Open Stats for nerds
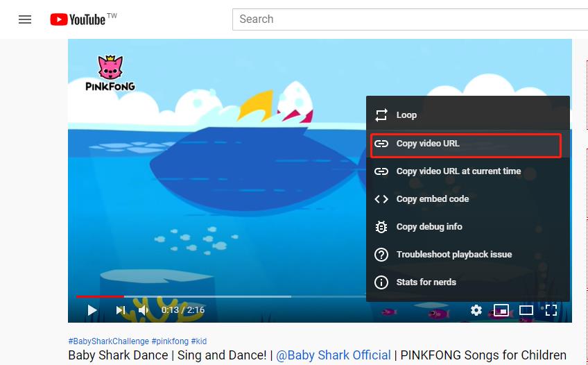The image size is (588, 365). tap(467, 282)
